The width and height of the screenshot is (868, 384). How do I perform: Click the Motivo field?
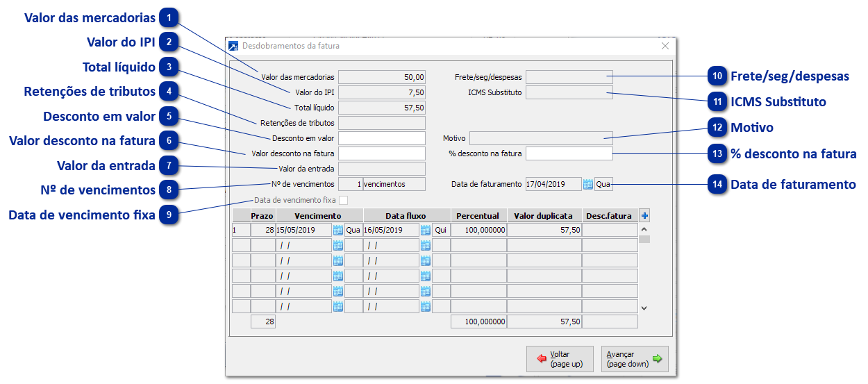click(542, 138)
